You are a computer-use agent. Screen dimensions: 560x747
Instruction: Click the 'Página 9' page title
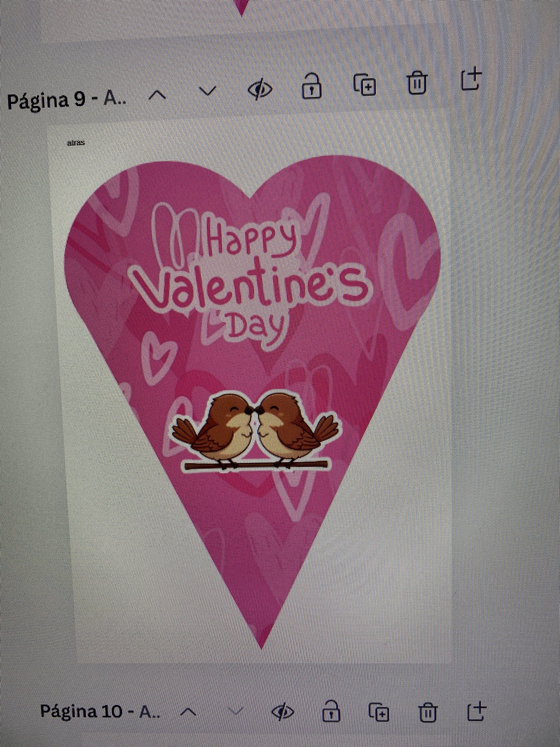click(66, 100)
